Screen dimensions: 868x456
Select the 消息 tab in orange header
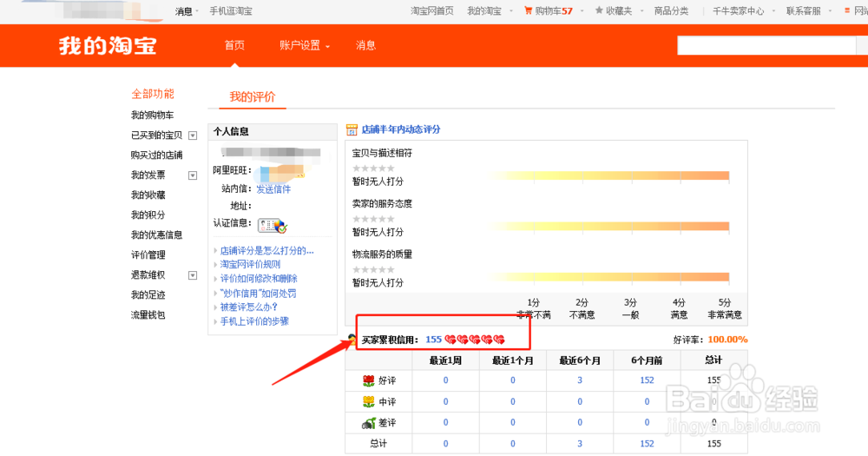click(x=365, y=45)
